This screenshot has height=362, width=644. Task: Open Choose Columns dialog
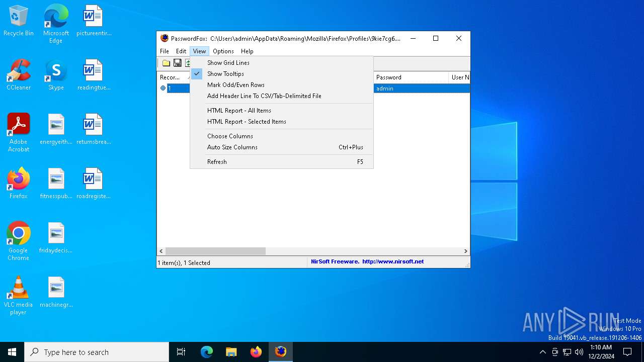(282, 136)
